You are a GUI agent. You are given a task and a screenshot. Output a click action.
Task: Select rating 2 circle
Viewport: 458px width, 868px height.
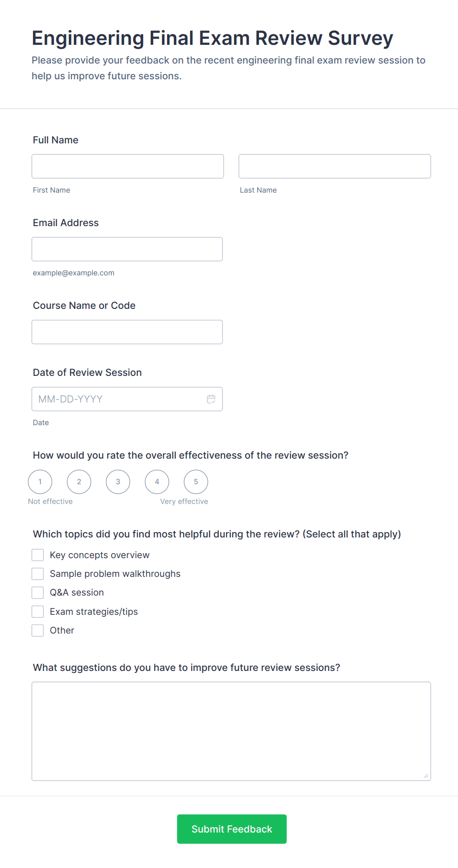[x=79, y=482]
